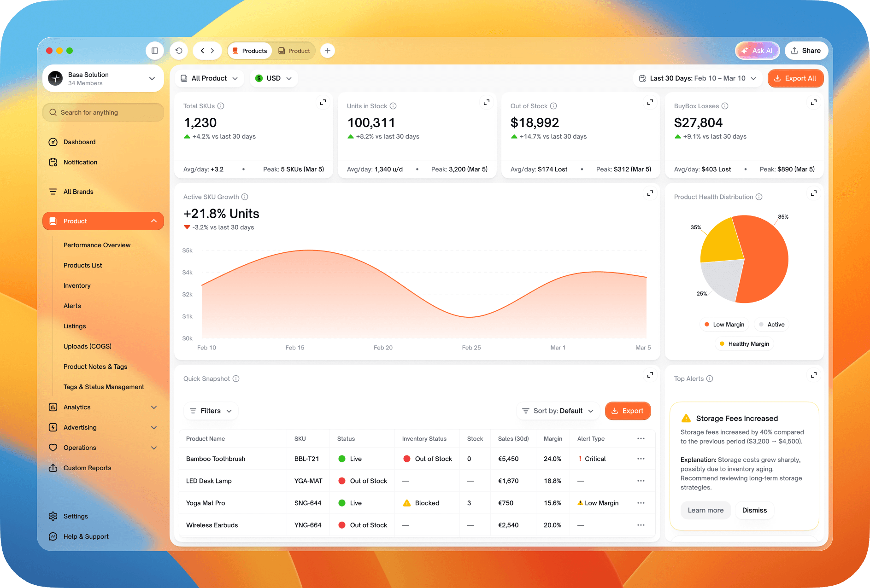Image resolution: width=870 pixels, height=588 pixels.
Task: Open the All Product dropdown
Action: pyautogui.click(x=209, y=78)
